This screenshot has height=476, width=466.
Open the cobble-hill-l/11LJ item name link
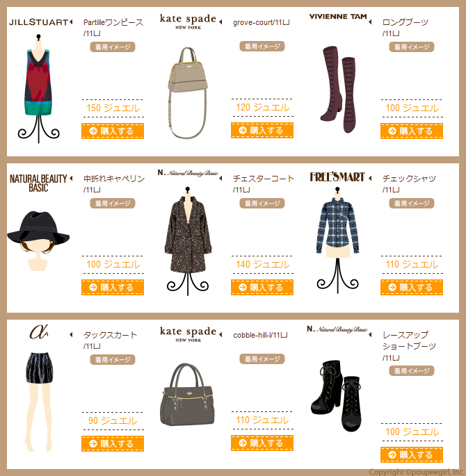click(x=260, y=335)
